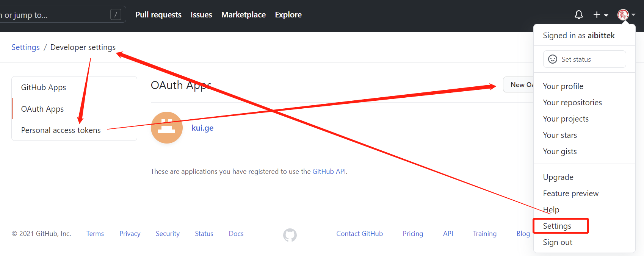Go to Marketplace in the header
The image size is (644, 256).
(x=243, y=15)
